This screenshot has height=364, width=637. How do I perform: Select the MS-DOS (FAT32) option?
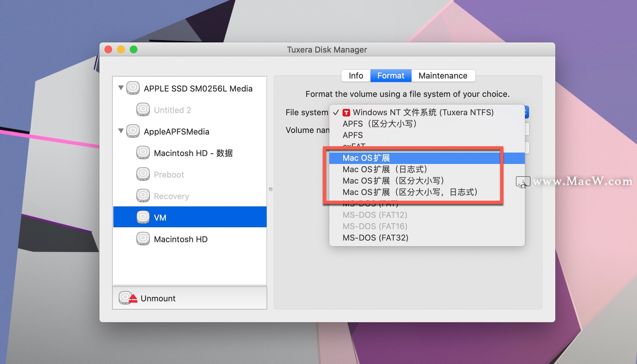point(375,238)
